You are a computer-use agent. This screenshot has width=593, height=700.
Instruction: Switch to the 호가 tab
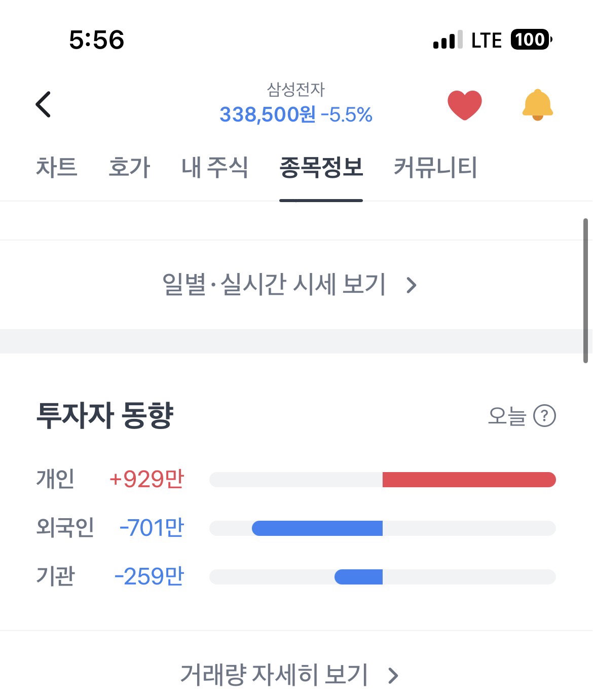pos(129,167)
